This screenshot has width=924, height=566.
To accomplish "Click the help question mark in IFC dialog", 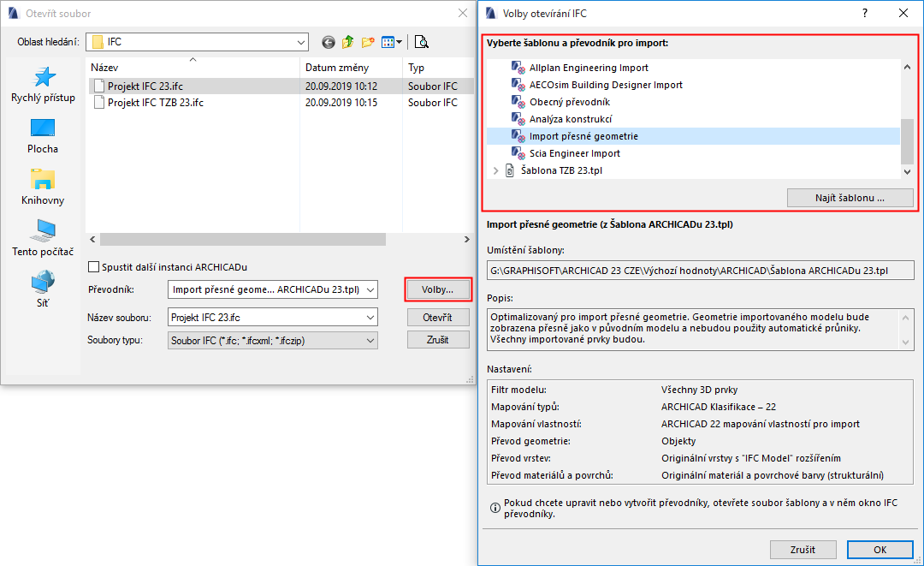I will tap(864, 13).
